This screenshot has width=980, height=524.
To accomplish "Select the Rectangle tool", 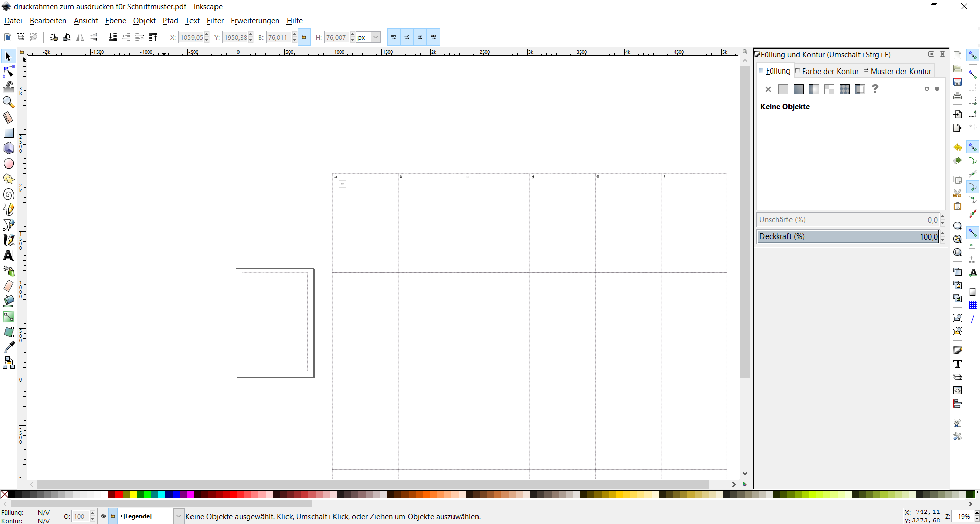I will click(x=9, y=133).
